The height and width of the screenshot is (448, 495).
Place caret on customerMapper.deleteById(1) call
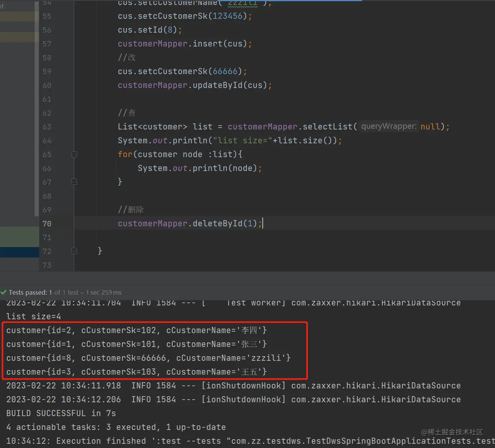188,223
